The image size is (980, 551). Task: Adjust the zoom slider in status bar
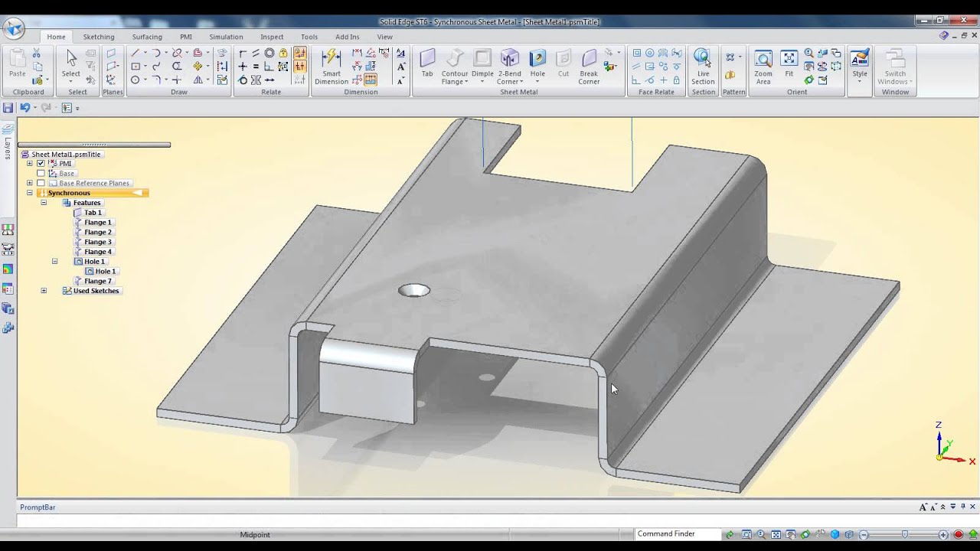coord(904,535)
